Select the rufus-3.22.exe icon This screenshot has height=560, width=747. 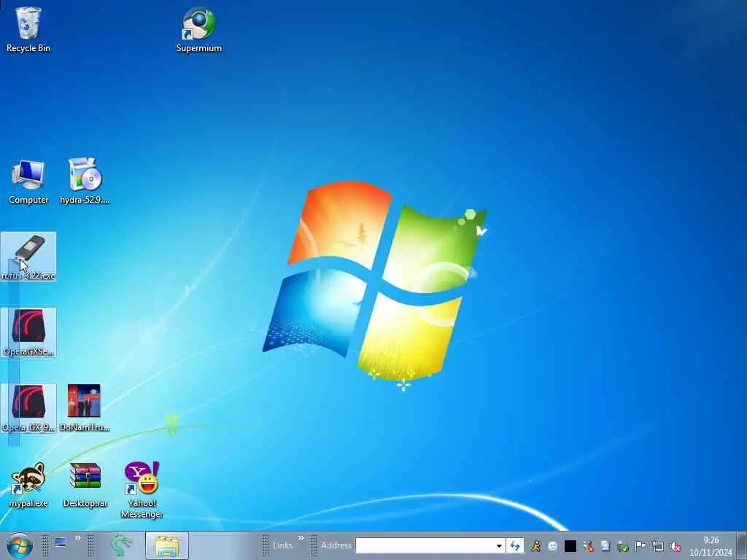click(28, 257)
